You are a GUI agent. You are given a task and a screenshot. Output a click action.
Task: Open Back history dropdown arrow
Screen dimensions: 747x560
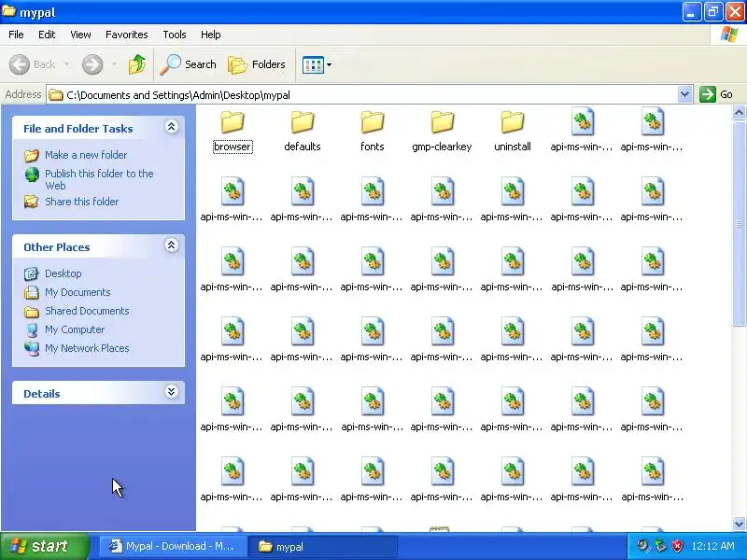pos(66,64)
